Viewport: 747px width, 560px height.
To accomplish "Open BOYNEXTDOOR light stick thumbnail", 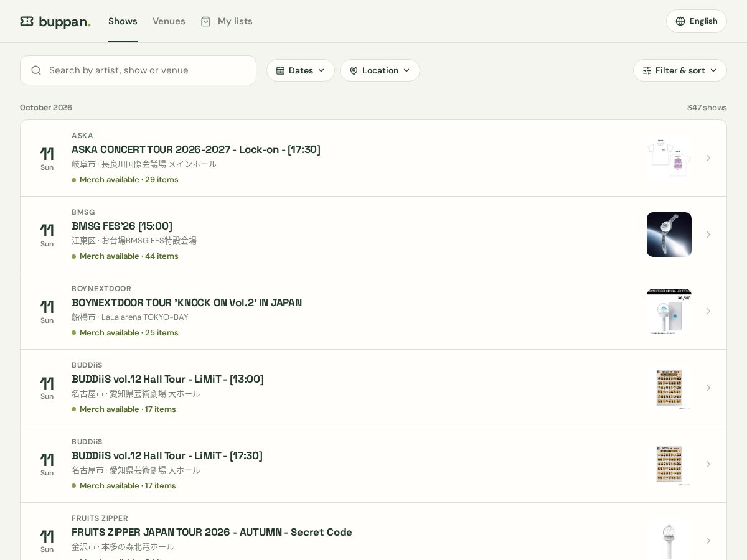I will click(x=669, y=311).
